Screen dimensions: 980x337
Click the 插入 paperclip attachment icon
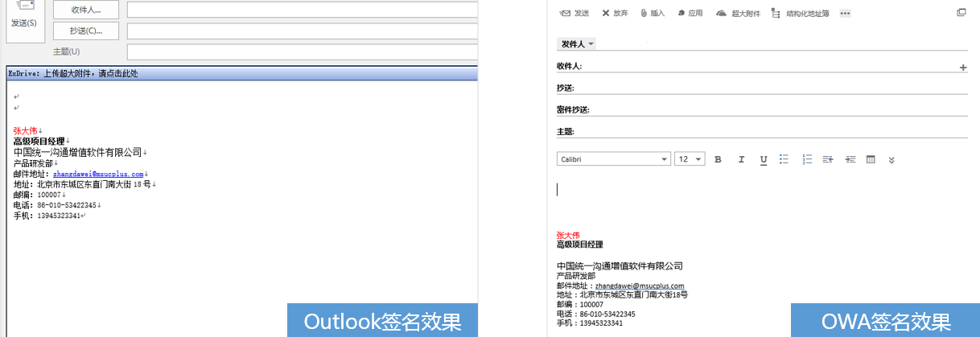[x=644, y=13]
